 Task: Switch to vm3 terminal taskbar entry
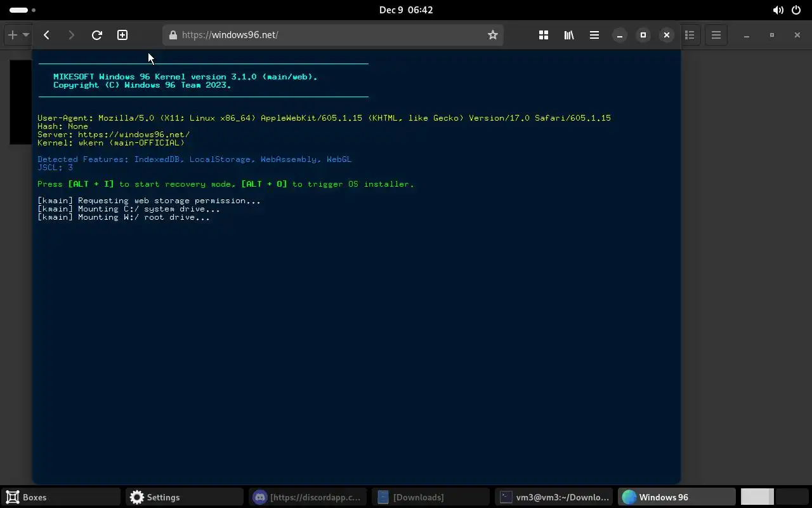coord(553,497)
